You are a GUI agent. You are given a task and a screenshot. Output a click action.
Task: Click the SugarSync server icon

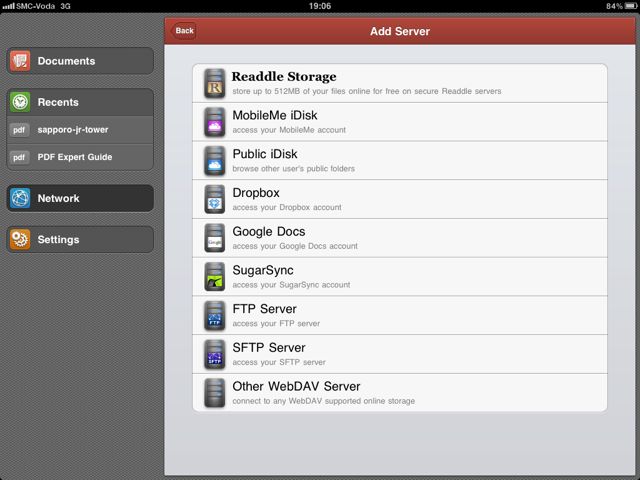215,277
